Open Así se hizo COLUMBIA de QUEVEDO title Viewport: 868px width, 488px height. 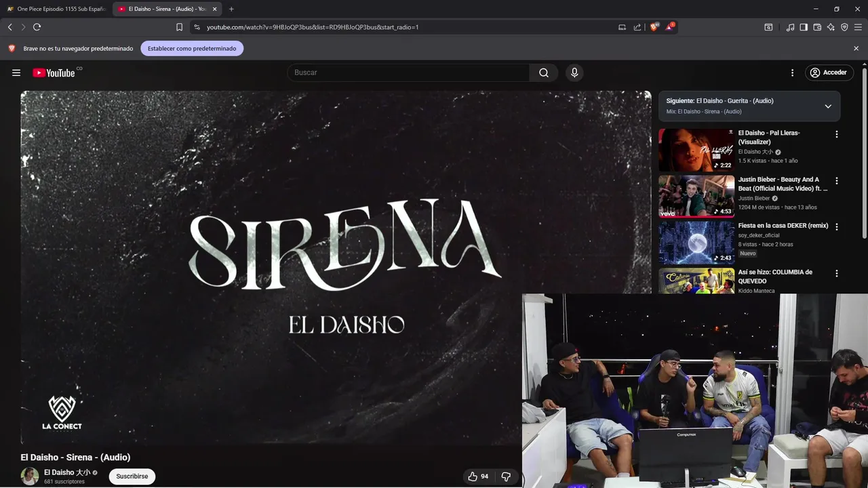coord(775,277)
